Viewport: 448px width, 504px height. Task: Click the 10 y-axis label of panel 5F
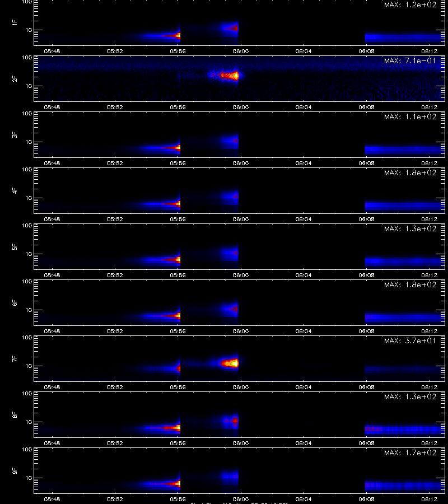click(x=29, y=254)
